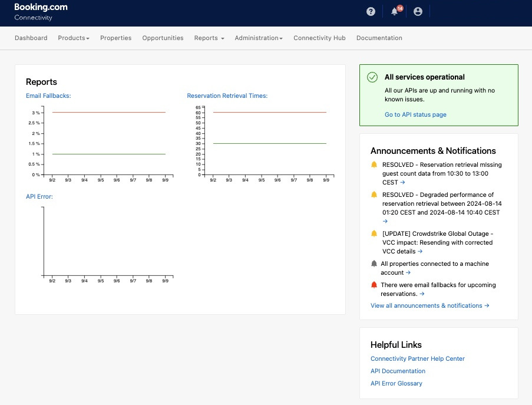This screenshot has width=532, height=405.
Task: Open the user account profile icon
Action: (x=418, y=11)
